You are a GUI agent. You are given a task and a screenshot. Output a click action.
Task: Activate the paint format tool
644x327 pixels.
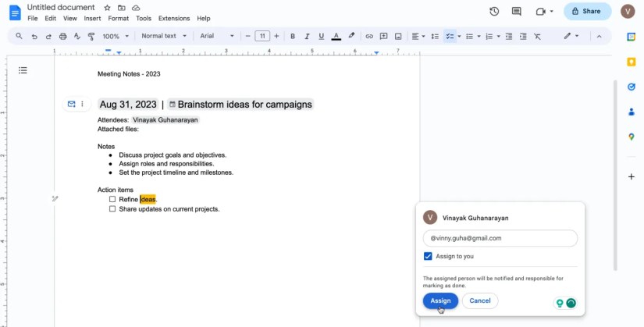click(x=91, y=37)
